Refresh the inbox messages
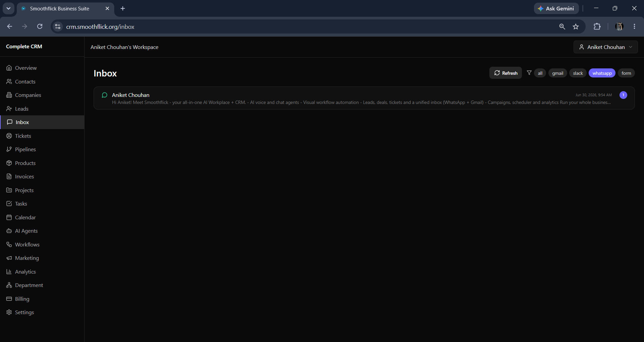Viewport: 644px width, 342px height. tap(505, 73)
